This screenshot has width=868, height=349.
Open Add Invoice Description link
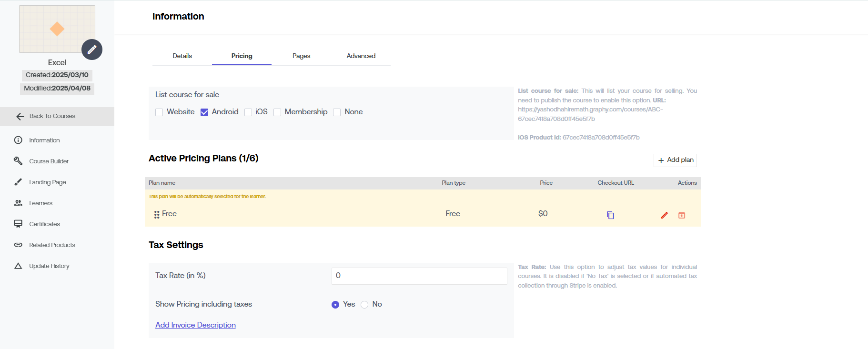[x=195, y=325]
